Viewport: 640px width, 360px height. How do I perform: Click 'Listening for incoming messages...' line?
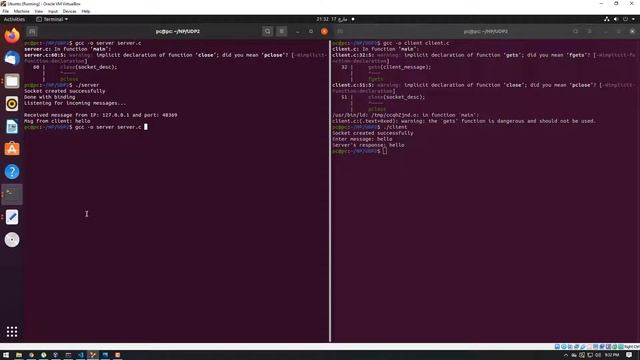[x=75, y=103]
